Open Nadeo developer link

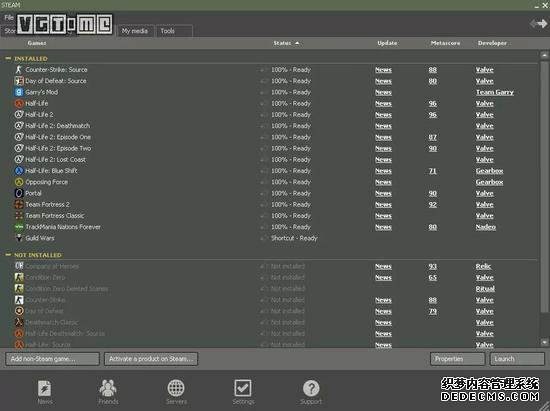point(485,227)
